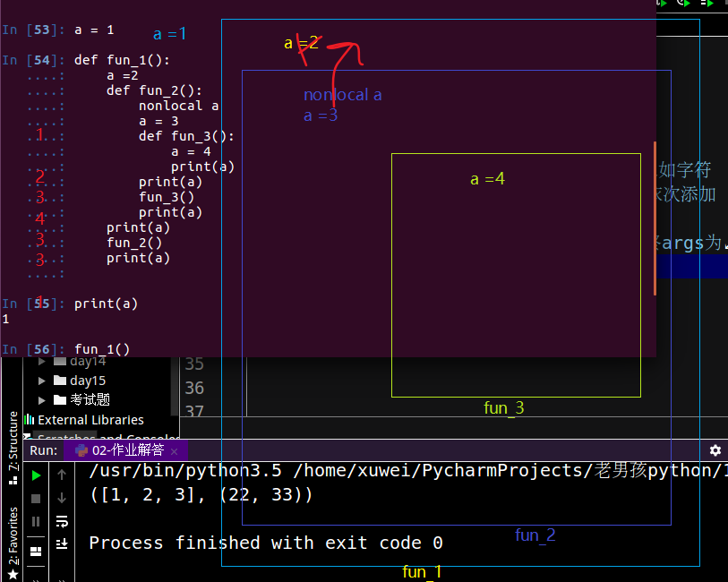Select the day15 folder in project tree
This screenshot has height=582, width=728.
[x=88, y=381]
